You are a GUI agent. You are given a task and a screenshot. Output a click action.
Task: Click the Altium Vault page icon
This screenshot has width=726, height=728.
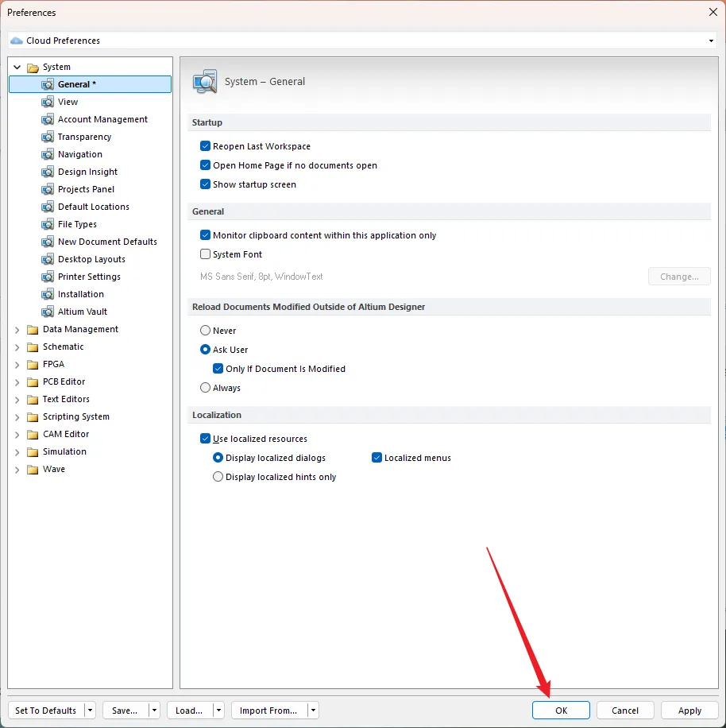tap(48, 312)
